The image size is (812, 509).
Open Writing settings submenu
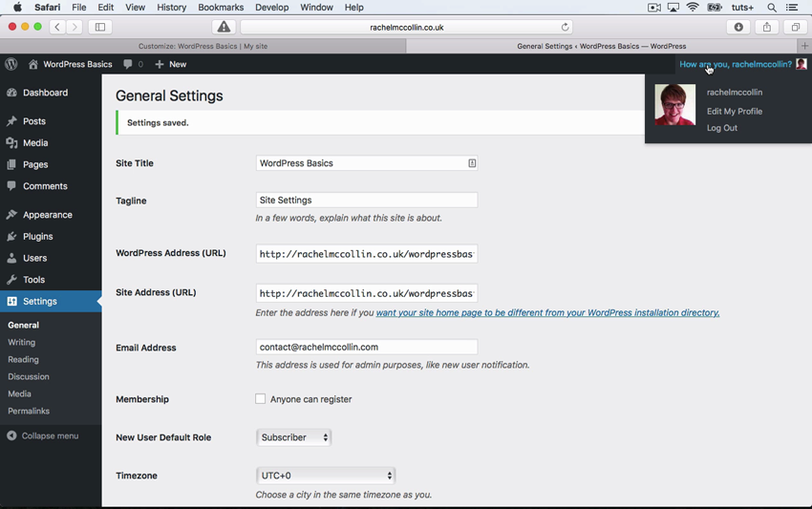[21, 342]
